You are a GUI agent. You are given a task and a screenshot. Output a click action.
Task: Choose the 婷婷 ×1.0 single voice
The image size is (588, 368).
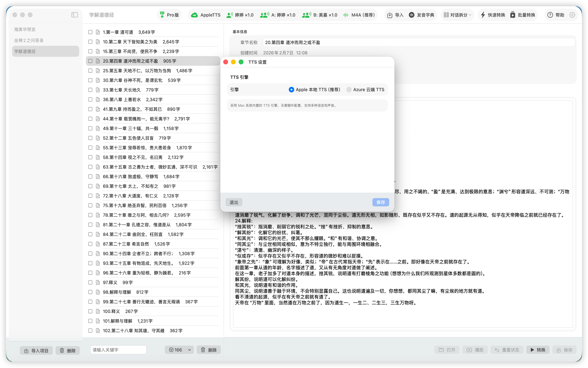tap(240, 15)
